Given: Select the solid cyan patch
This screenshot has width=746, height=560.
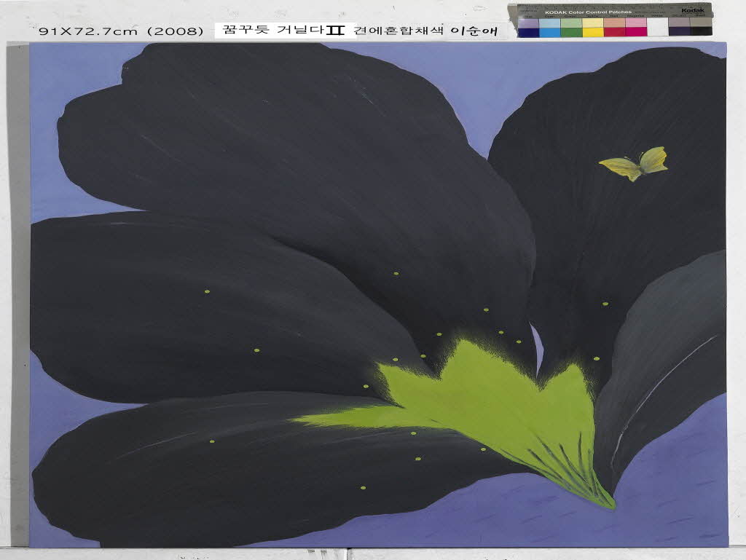Looking at the screenshot, I should point(550,32).
